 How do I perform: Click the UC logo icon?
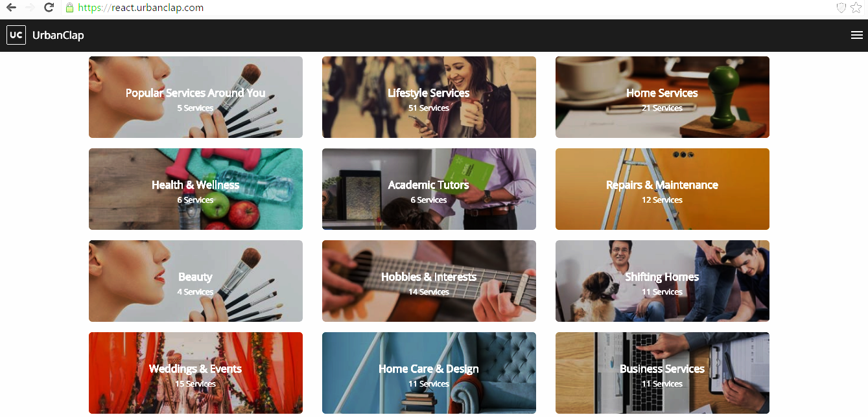(16, 35)
